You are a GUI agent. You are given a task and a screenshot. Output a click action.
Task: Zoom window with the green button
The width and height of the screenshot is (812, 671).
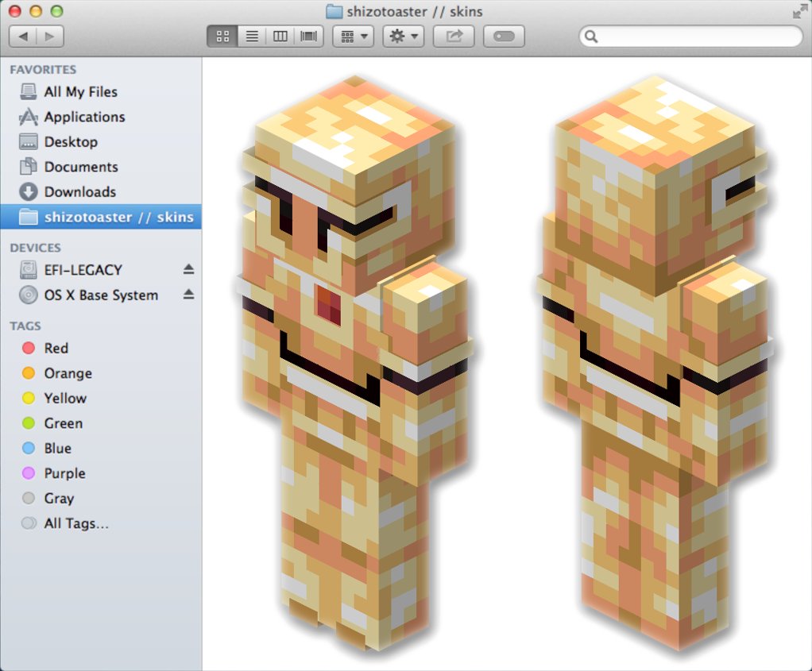(x=56, y=11)
